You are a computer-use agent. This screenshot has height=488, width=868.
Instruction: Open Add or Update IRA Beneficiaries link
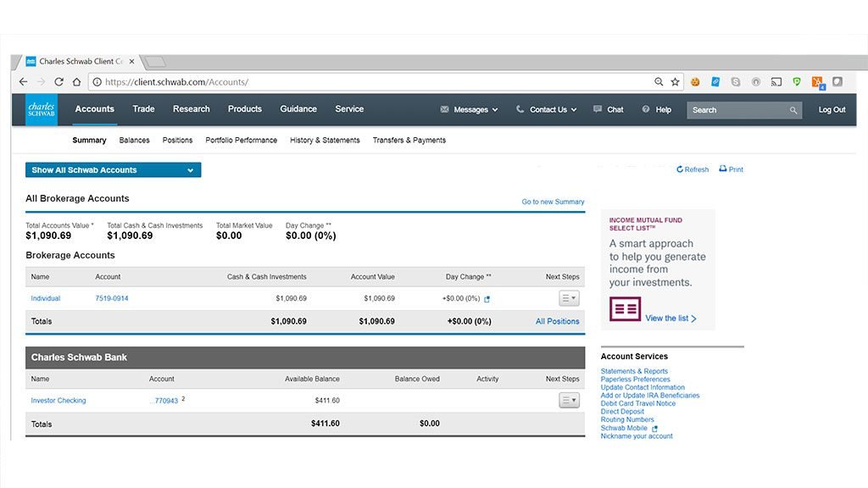(x=650, y=395)
